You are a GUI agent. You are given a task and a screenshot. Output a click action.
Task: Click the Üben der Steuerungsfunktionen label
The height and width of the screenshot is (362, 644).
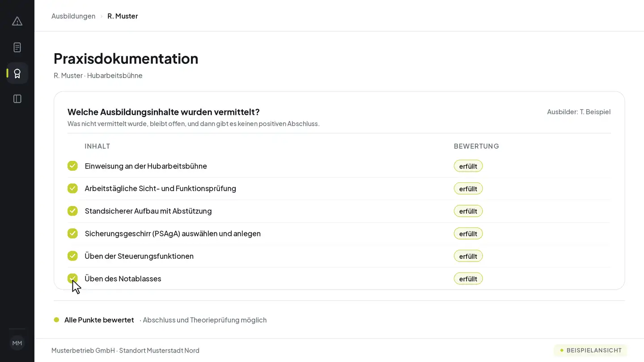tap(139, 256)
